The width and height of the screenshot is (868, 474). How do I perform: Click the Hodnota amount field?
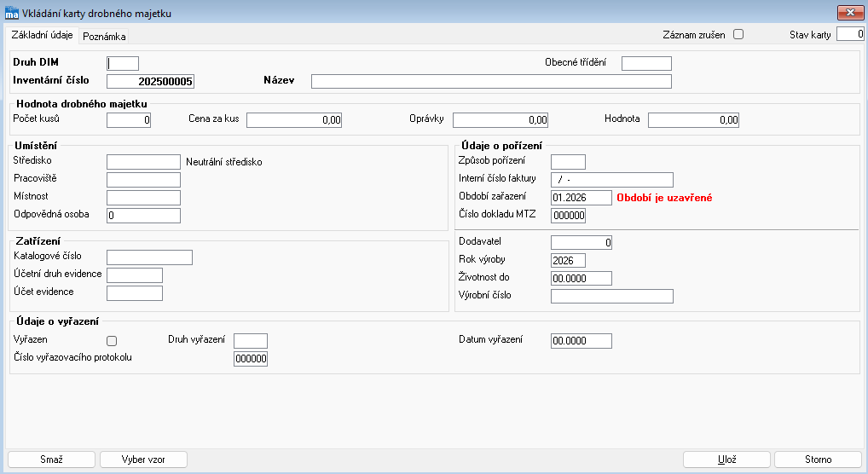click(693, 120)
